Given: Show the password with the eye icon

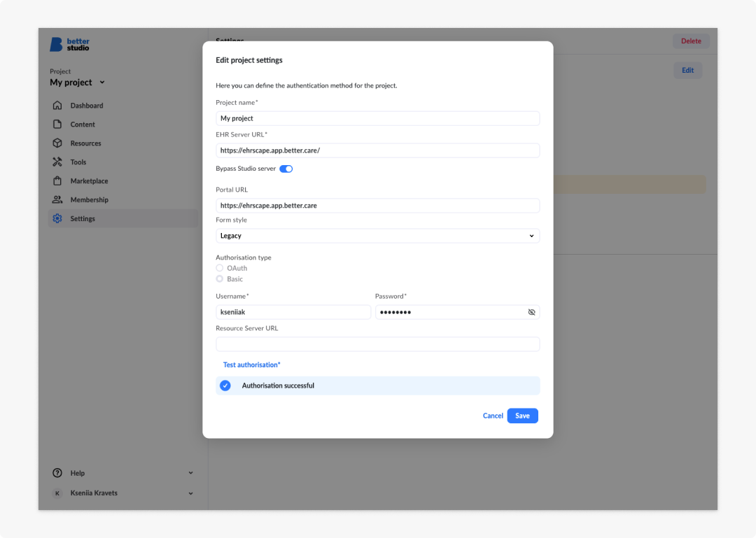Looking at the screenshot, I should pos(531,313).
